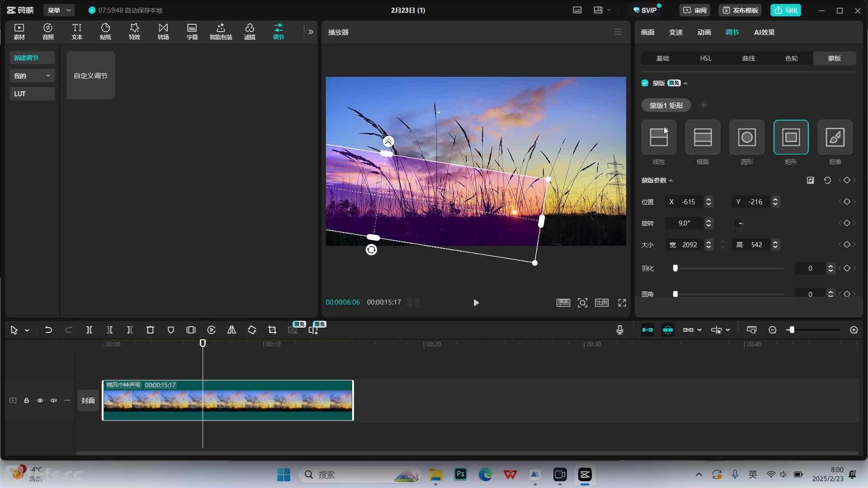Open the 转场 transitions panel

(163, 32)
